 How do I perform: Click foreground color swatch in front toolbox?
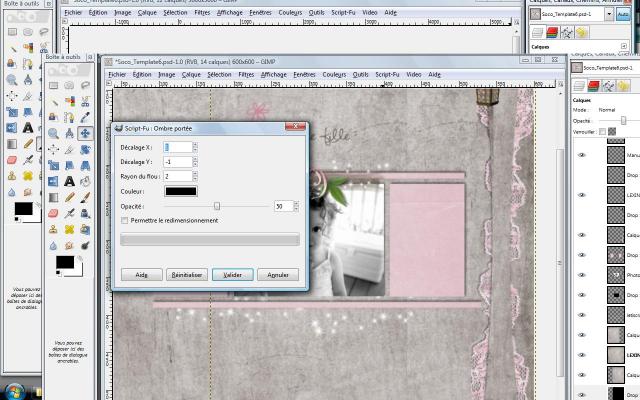(x=65, y=262)
